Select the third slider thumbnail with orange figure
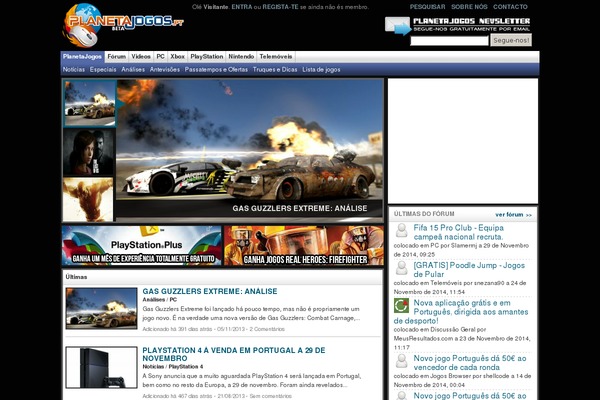Screen dimensions: 600x400 (88, 199)
